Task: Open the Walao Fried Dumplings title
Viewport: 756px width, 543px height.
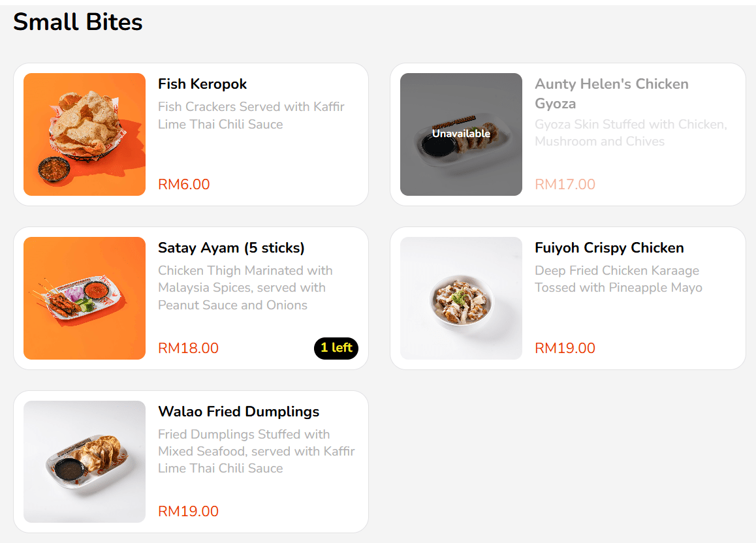Action: pyautogui.click(x=238, y=412)
